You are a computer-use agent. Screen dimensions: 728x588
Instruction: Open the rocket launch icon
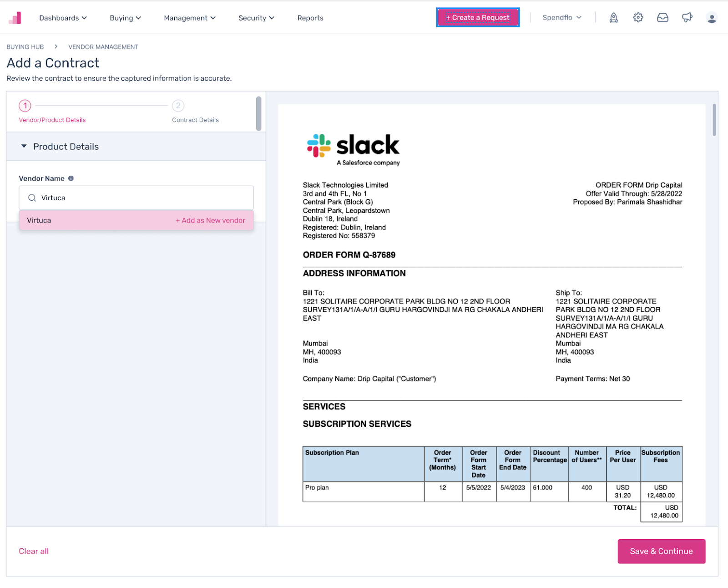(613, 18)
